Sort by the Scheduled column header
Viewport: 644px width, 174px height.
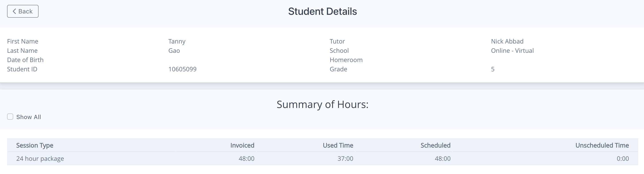[x=436, y=145]
